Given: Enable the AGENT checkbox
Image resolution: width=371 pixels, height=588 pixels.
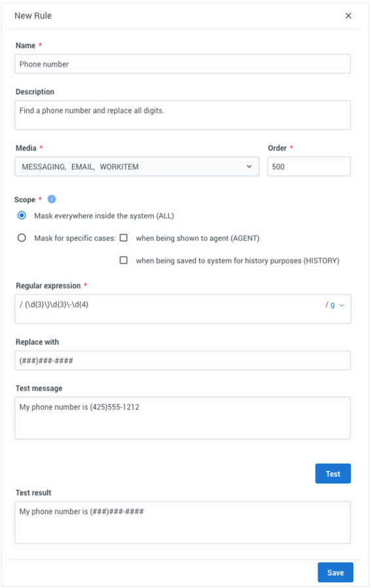Looking at the screenshot, I should pos(124,237).
